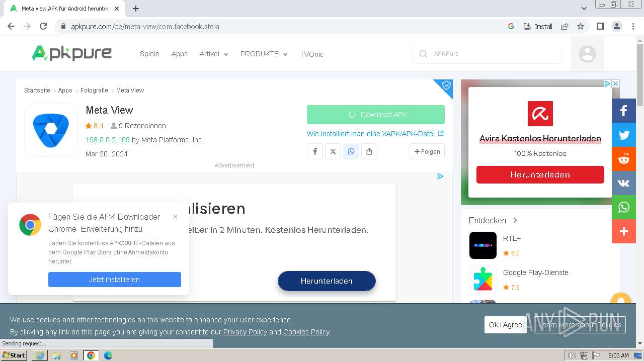This screenshot has width=644, height=362.
Task: Select the Meta View APK browser tab
Action: [x=65, y=9]
